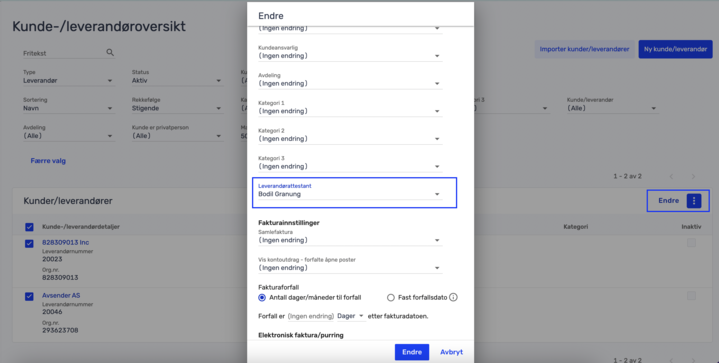Viewport: 719px width, 363px height.
Task: Open the Kategori 3 dropdown in the dialog
Action: (x=350, y=166)
